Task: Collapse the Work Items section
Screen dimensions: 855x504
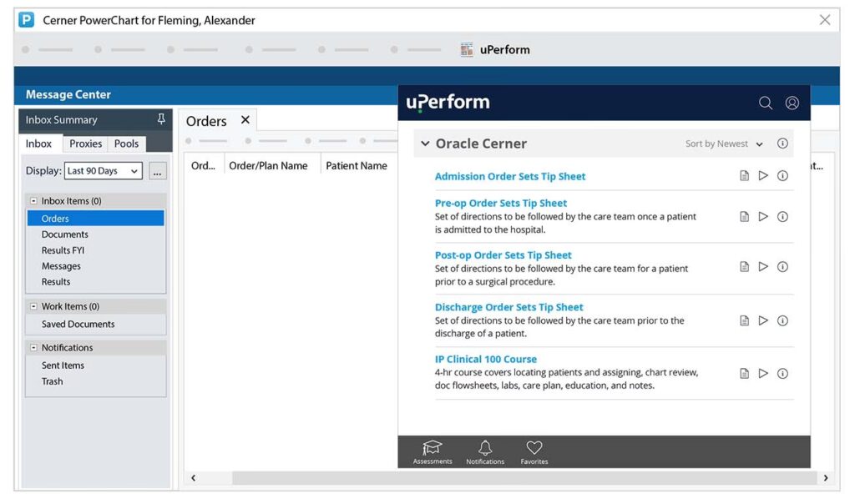Action: [x=33, y=306]
